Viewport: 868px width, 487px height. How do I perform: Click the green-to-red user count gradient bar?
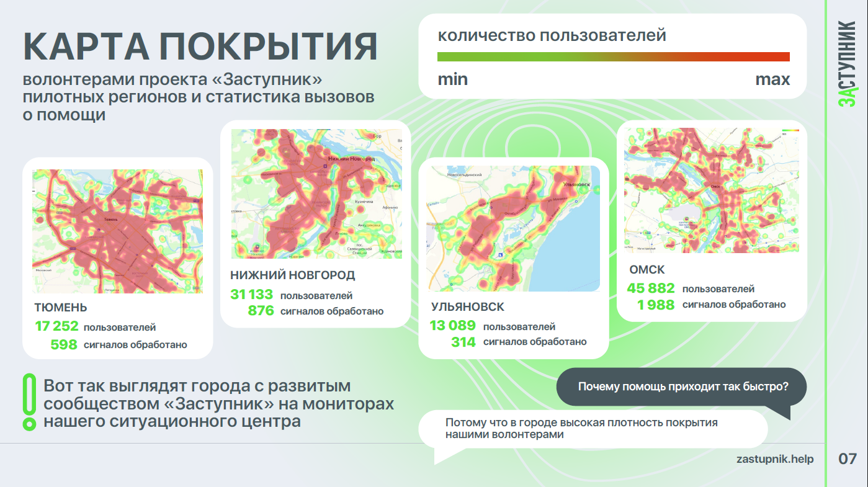pos(613,56)
